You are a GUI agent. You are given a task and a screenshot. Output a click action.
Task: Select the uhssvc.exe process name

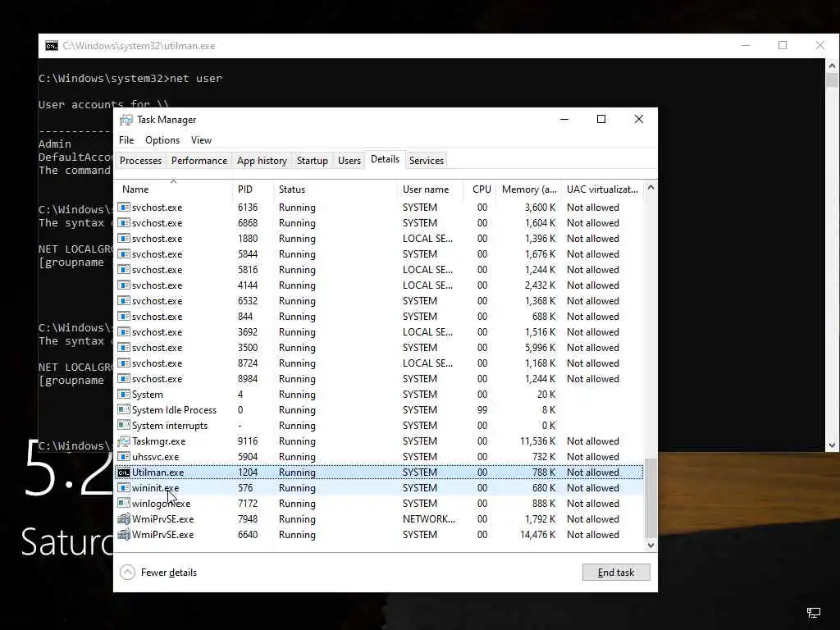click(x=155, y=457)
